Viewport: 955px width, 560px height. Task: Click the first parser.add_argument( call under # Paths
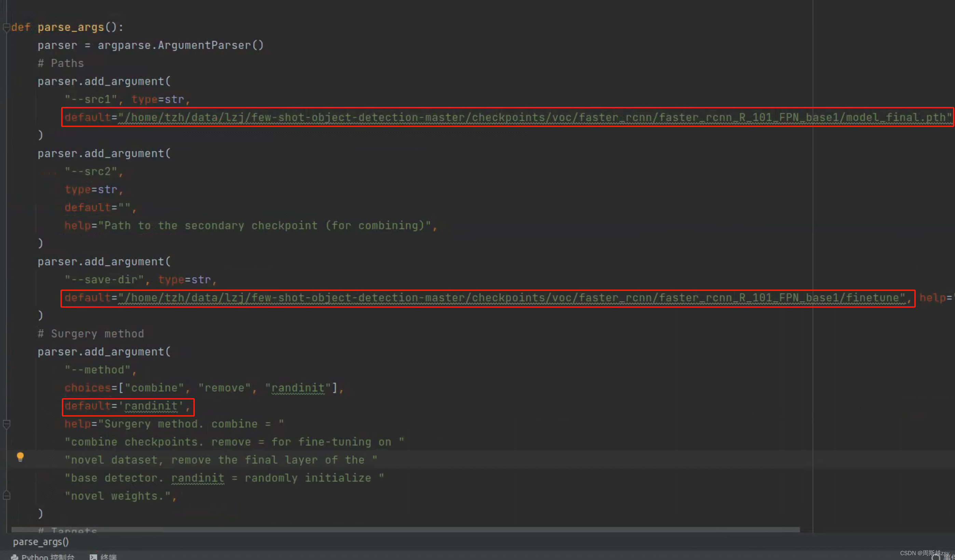point(104,81)
